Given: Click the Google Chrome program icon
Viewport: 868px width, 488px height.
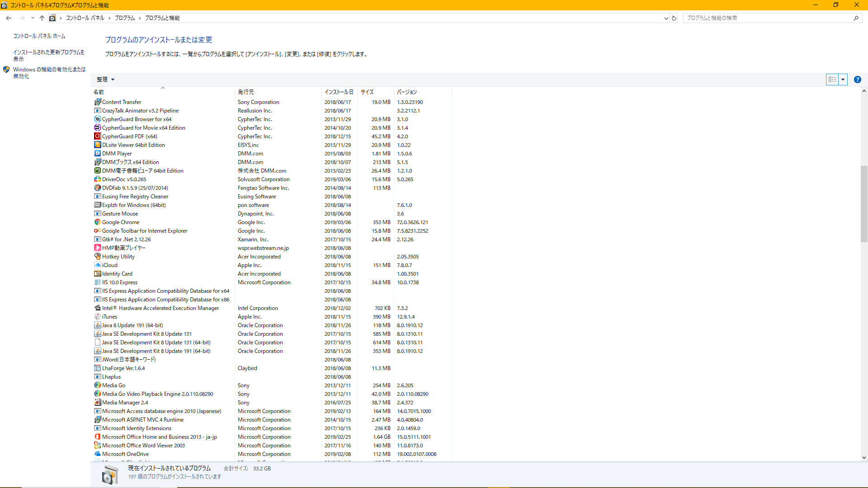Looking at the screenshot, I should (97, 222).
